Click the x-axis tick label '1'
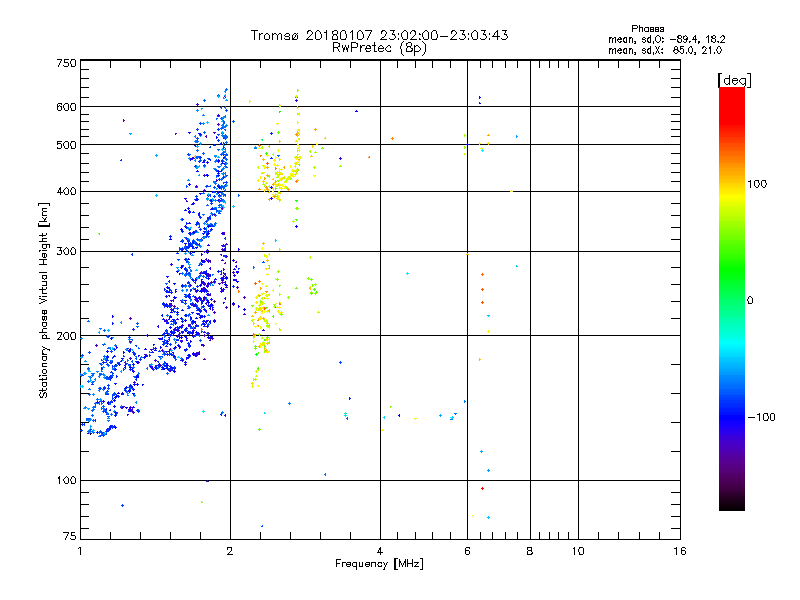Viewport: 800px width, 600px height. tap(80, 551)
